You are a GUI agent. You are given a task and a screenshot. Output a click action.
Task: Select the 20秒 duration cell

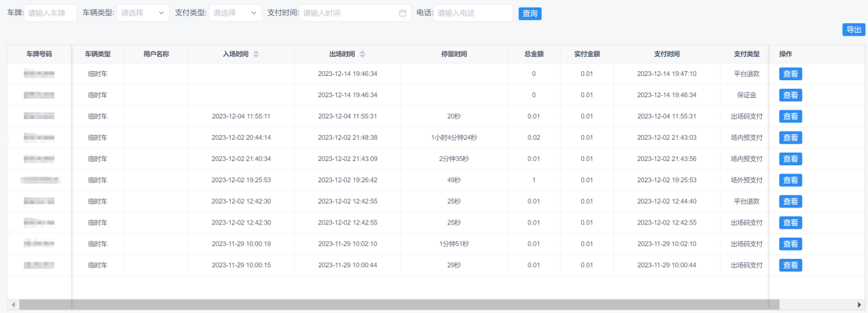click(x=454, y=116)
